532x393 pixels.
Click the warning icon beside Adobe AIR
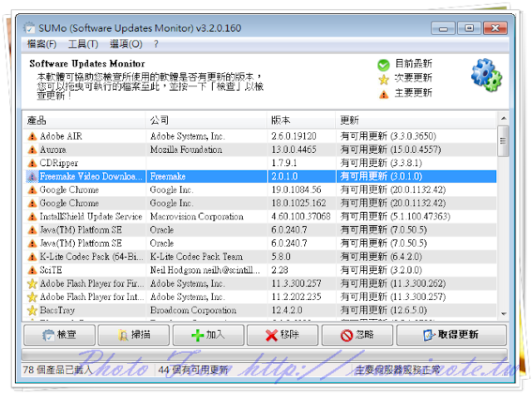pos(32,136)
